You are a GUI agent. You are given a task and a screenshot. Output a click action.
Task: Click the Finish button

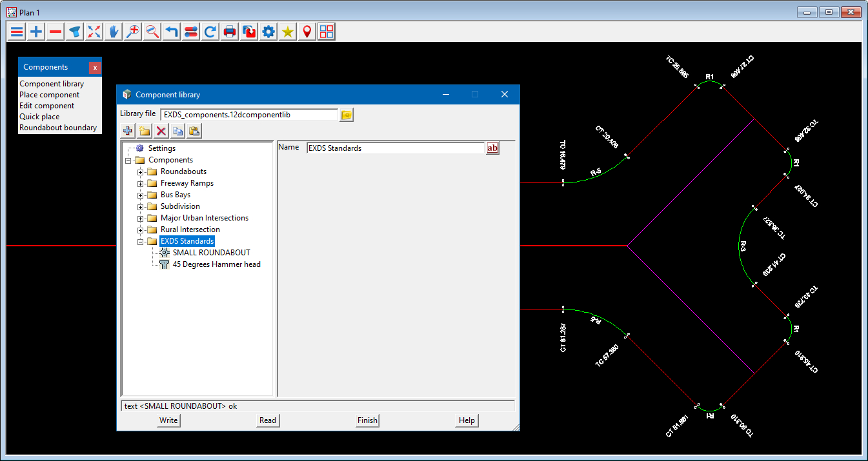coord(367,420)
